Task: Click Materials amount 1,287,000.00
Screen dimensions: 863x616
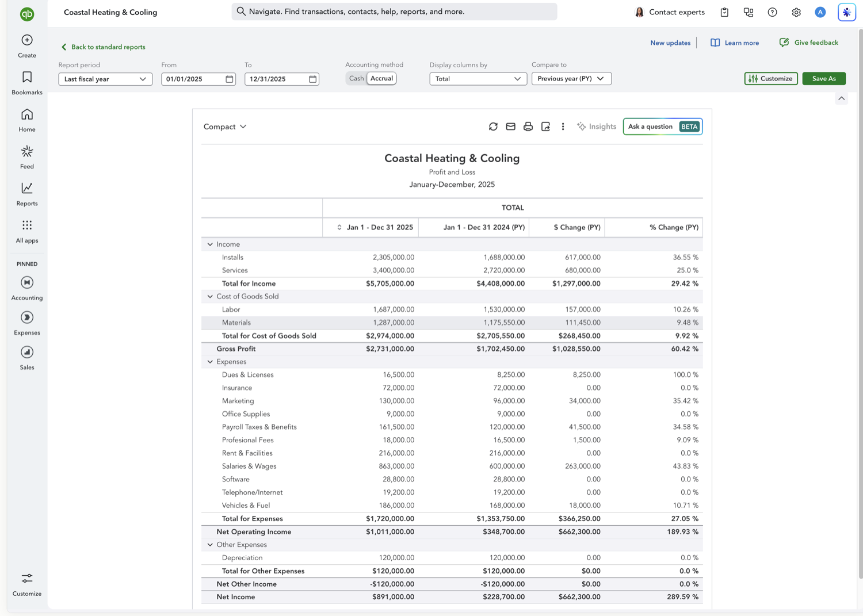Action: coord(394,323)
